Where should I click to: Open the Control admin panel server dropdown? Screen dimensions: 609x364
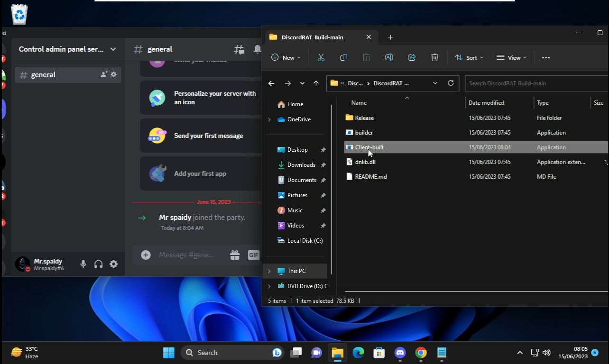68,49
